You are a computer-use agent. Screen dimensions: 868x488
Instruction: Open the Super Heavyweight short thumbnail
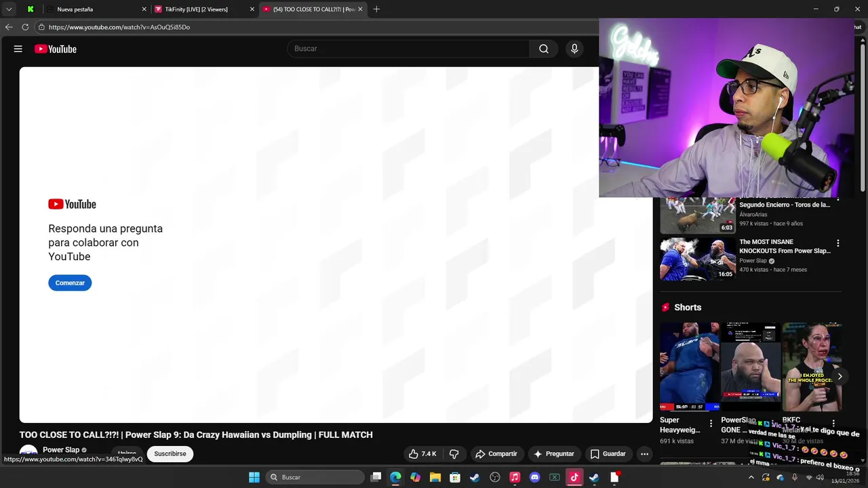pyautogui.click(x=690, y=367)
